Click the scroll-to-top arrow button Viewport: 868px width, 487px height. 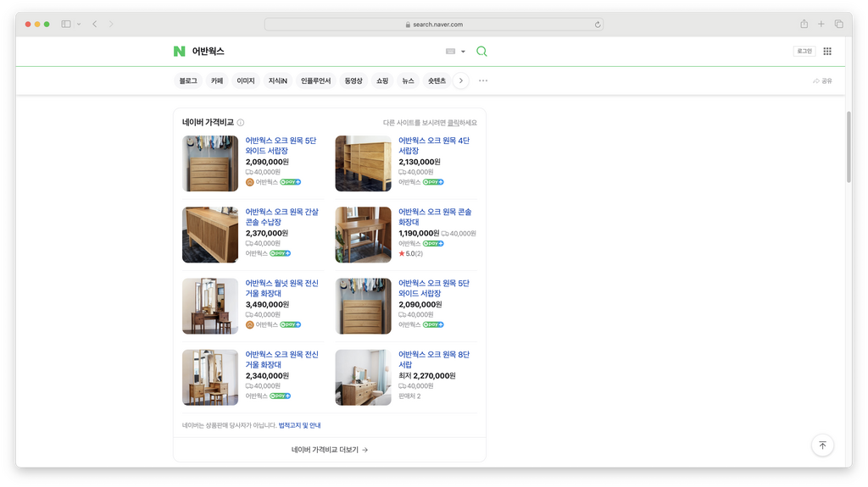tap(822, 445)
